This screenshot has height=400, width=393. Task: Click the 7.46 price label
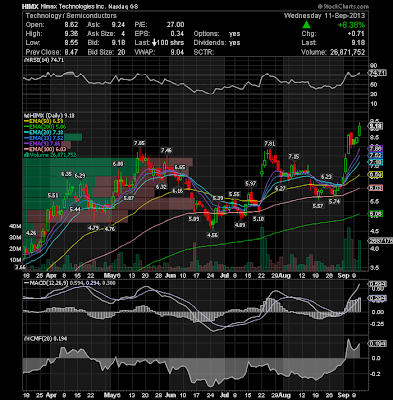pyautogui.click(x=166, y=151)
